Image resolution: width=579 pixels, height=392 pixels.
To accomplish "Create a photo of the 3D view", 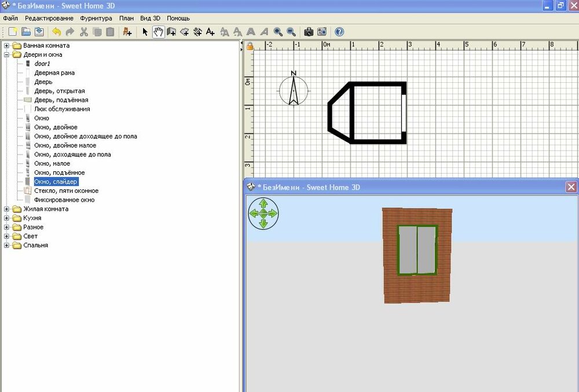I will [x=308, y=32].
